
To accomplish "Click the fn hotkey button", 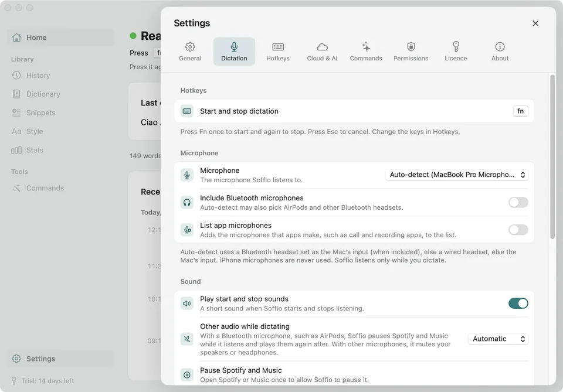I will pyautogui.click(x=520, y=111).
